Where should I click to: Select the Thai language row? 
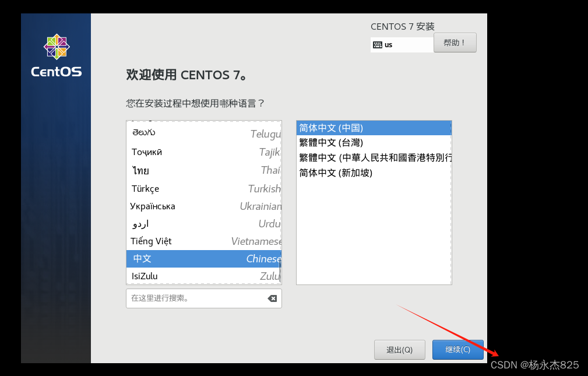203,170
